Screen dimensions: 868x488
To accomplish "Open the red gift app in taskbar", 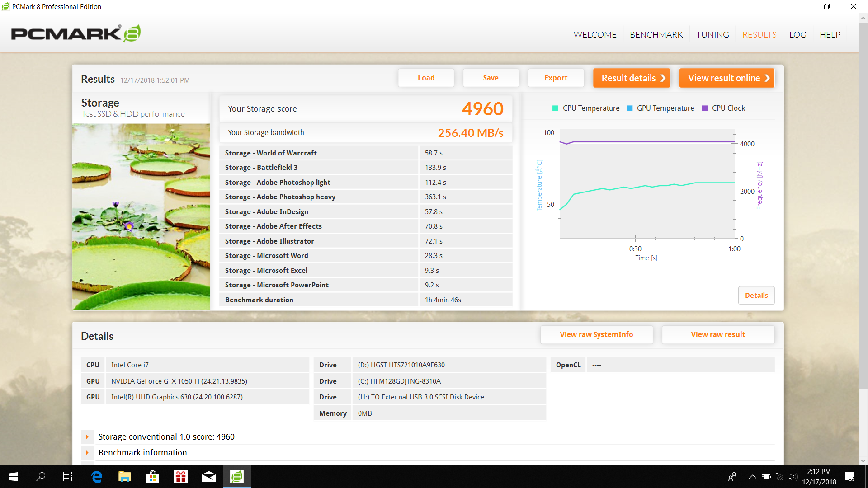I will (x=181, y=477).
